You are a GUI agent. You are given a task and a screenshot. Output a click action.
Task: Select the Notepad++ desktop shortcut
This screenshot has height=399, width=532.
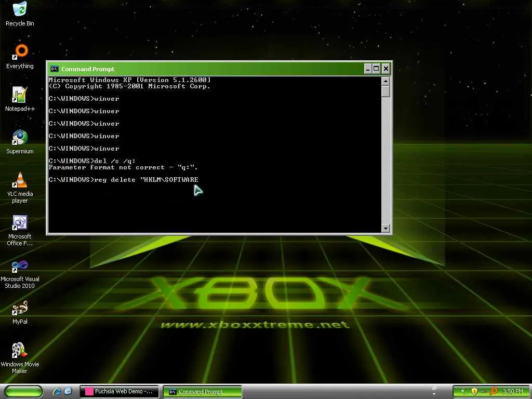[x=20, y=99]
